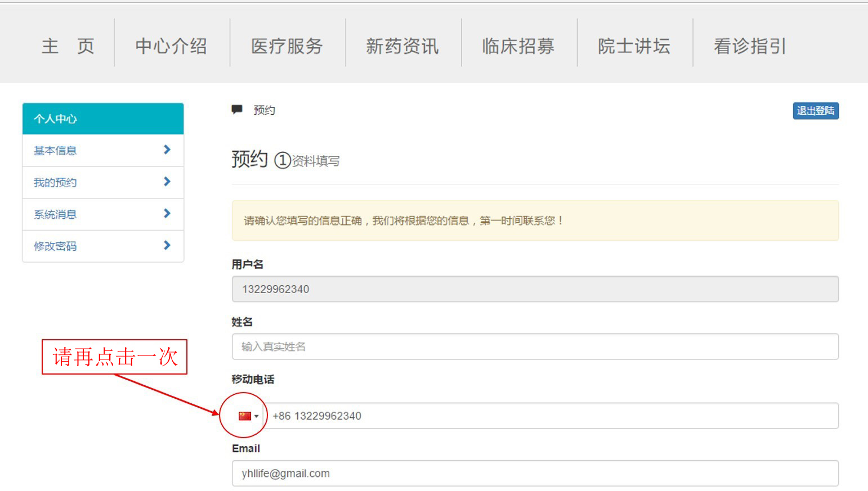
Task: Open the 医疗服务 navigation item
Action: [287, 46]
